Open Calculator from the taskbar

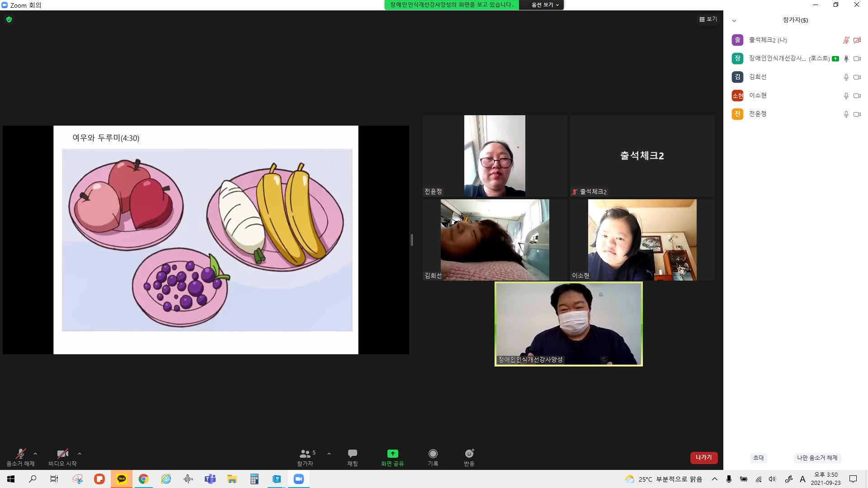pyautogui.click(x=255, y=479)
